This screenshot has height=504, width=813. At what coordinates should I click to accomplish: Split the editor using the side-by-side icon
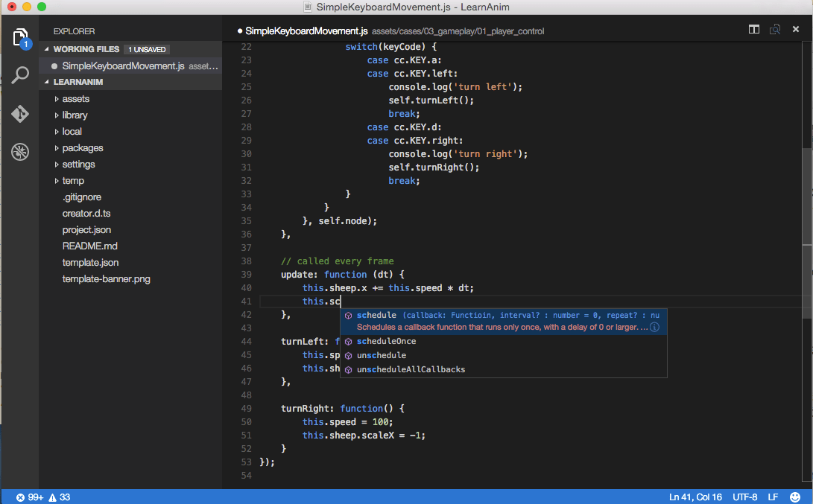[753, 30]
